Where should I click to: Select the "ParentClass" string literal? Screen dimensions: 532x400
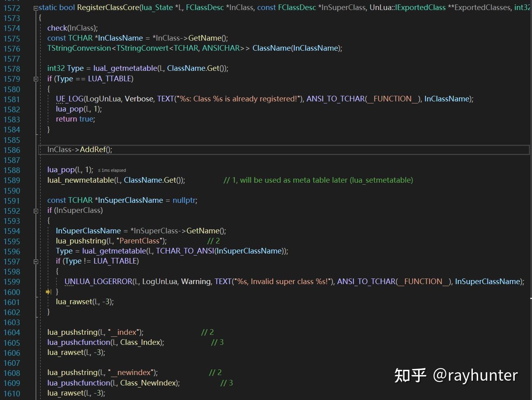[139, 241]
